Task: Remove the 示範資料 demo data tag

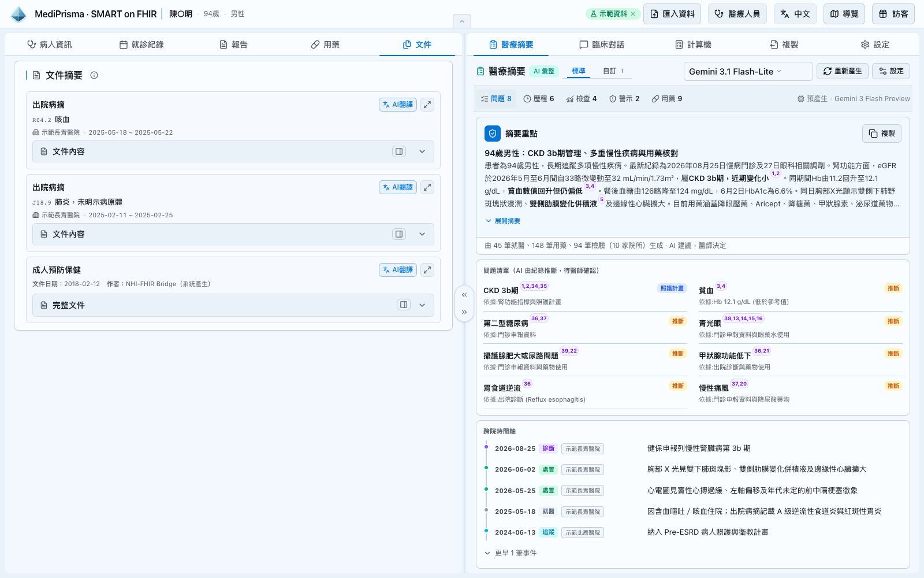Action: (x=633, y=14)
